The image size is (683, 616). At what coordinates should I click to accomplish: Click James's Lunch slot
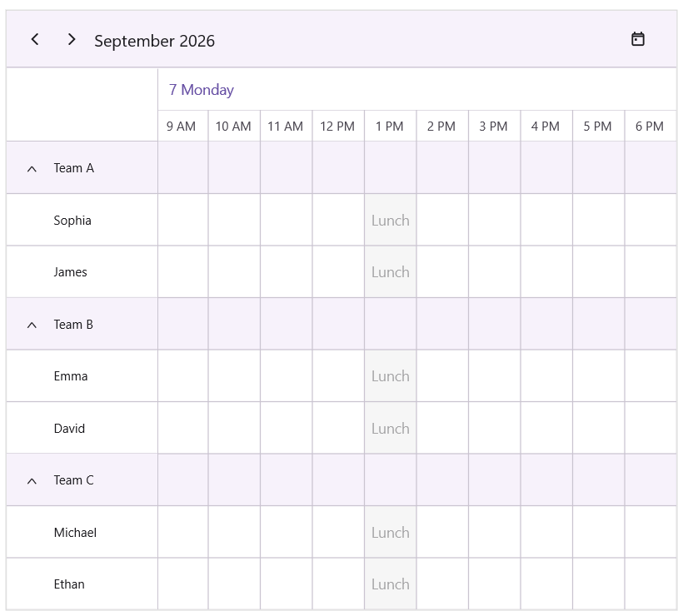[391, 272]
